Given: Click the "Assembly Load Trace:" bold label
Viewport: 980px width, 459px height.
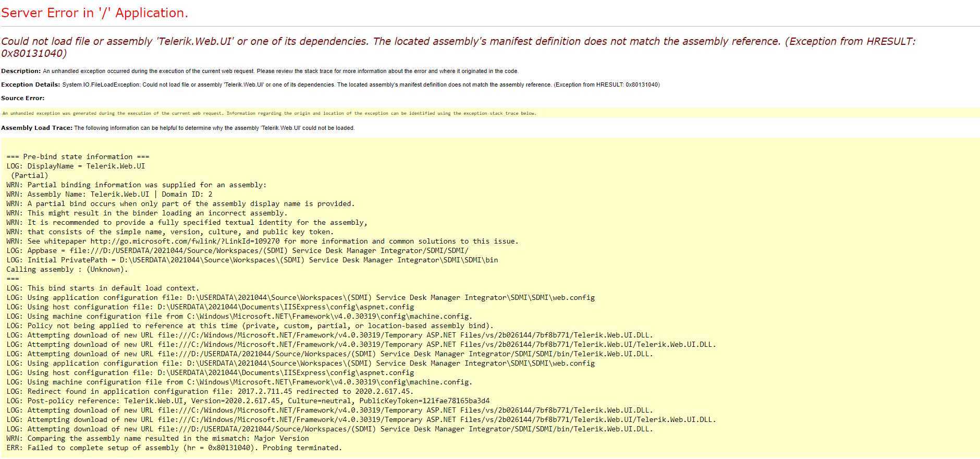Looking at the screenshot, I should [x=36, y=128].
